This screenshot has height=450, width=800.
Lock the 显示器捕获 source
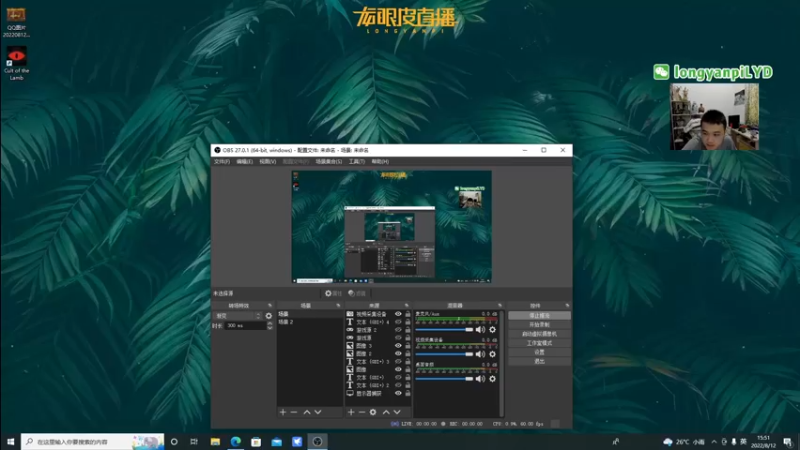pyautogui.click(x=408, y=393)
